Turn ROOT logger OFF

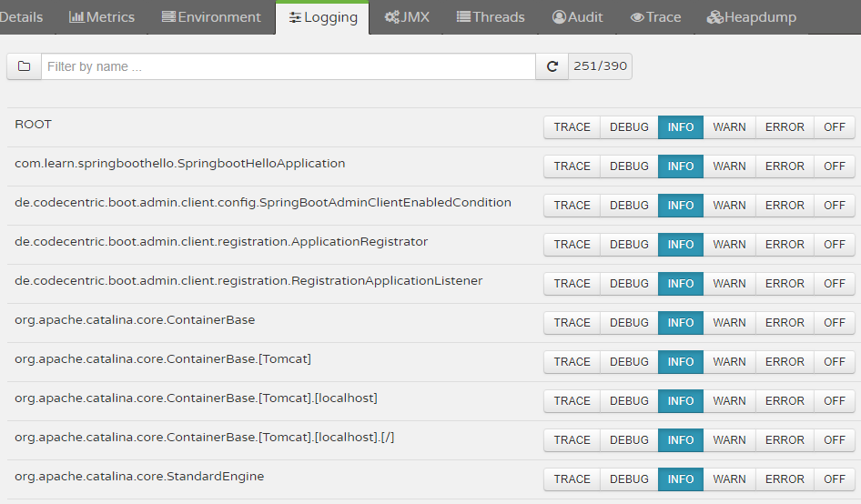(x=834, y=127)
